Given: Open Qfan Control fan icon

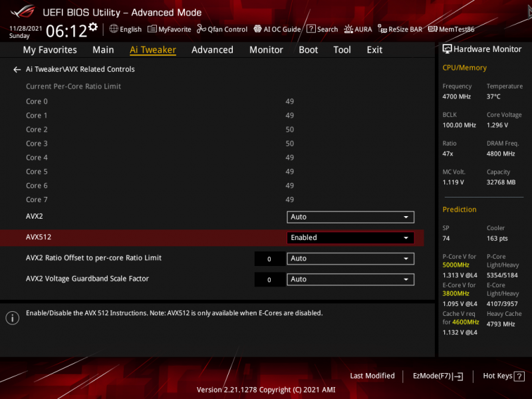Looking at the screenshot, I should (x=201, y=29).
